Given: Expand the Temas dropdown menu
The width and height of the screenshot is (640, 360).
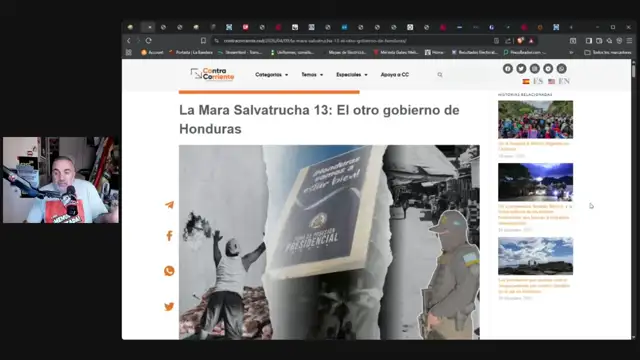Looking at the screenshot, I should coord(312,75).
